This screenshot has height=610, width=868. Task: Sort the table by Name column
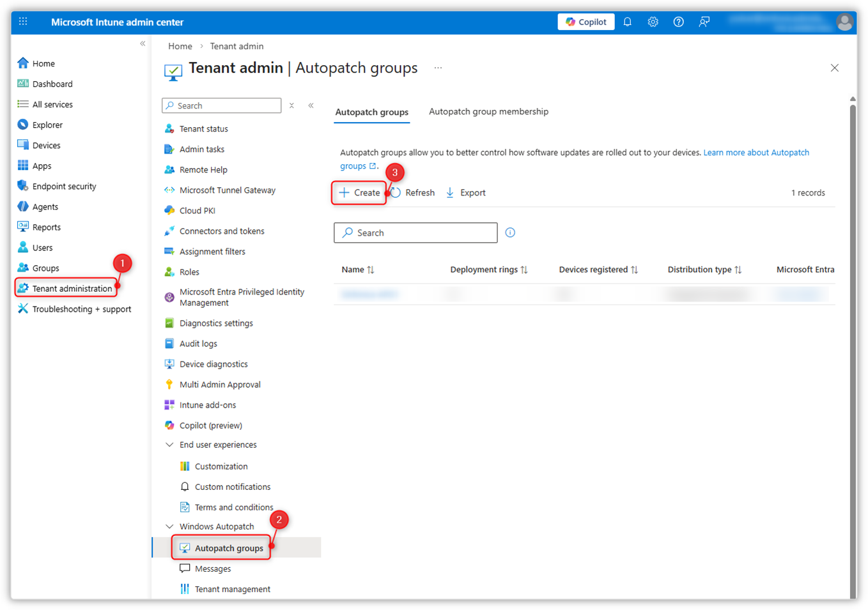(x=358, y=270)
